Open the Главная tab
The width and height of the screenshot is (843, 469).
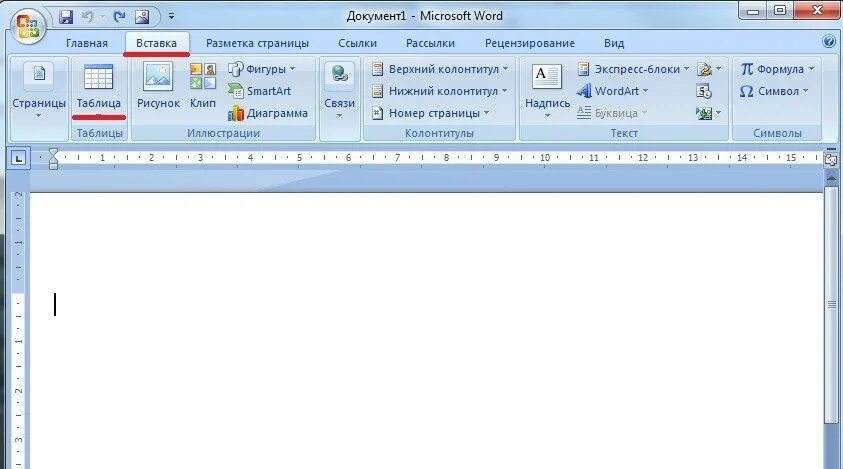click(x=87, y=43)
